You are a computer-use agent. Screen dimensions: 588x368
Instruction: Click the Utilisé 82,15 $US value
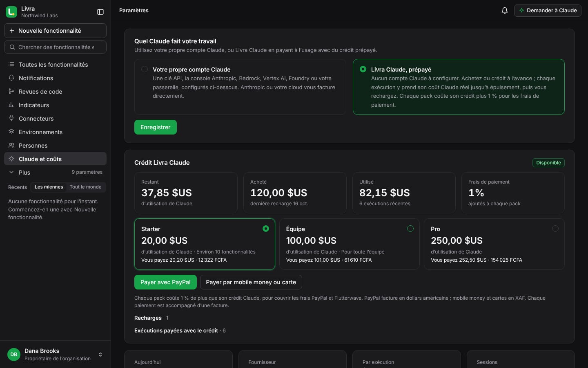point(385,193)
